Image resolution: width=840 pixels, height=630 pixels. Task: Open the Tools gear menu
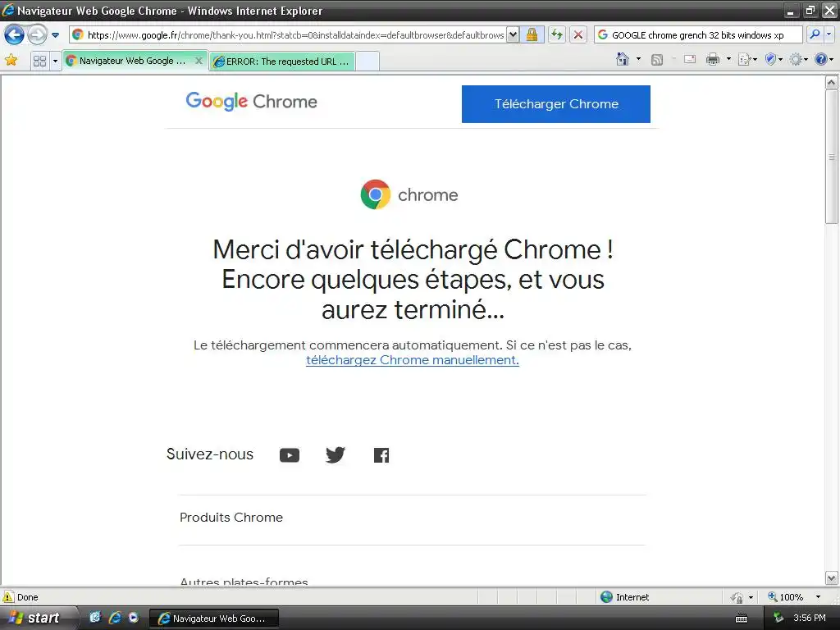798,59
